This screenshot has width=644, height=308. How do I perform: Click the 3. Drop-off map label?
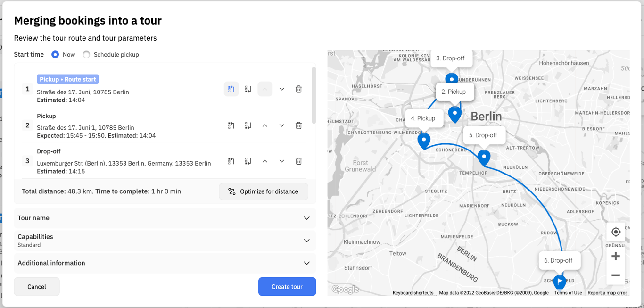point(452,58)
